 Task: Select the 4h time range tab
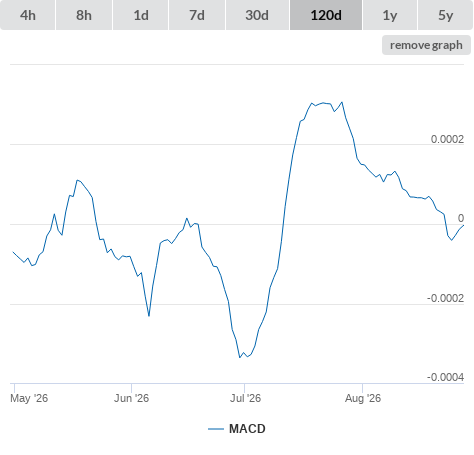coord(28,15)
